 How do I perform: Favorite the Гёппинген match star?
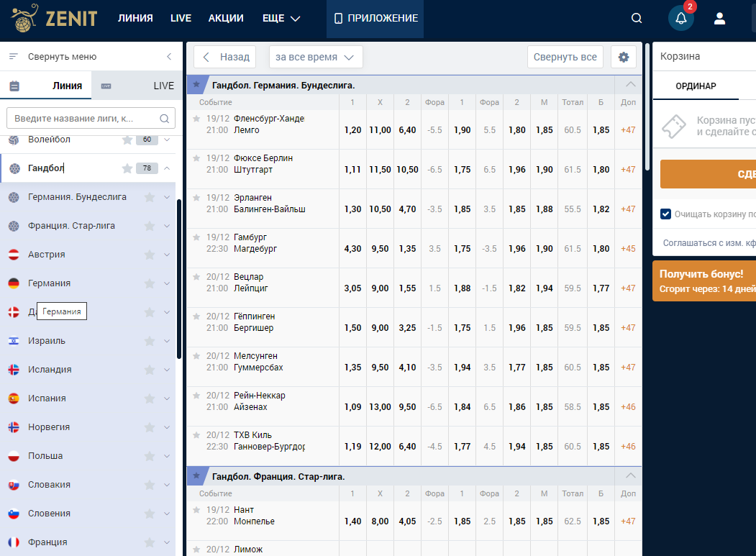(x=196, y=316)
